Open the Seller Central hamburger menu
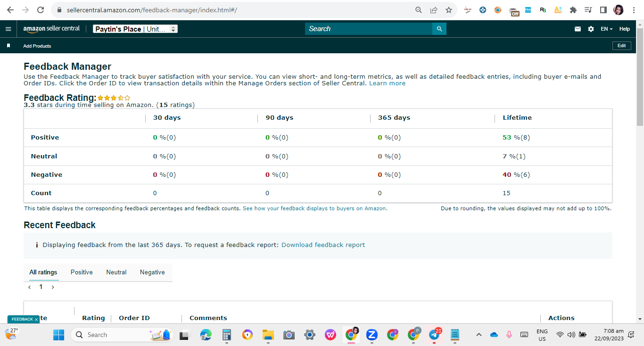The image size is (644, 346). pyautogui.click(x=8, y=29)
